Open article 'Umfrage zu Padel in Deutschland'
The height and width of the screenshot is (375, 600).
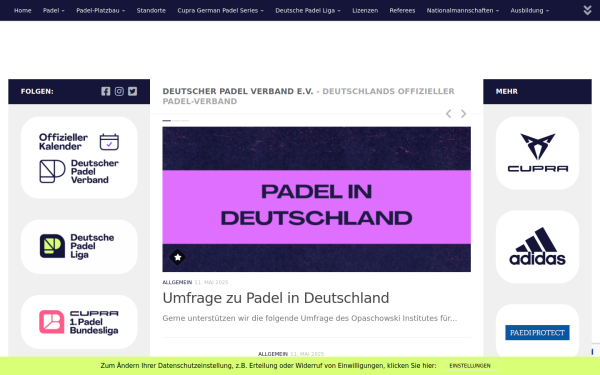(x=276, y=298)
